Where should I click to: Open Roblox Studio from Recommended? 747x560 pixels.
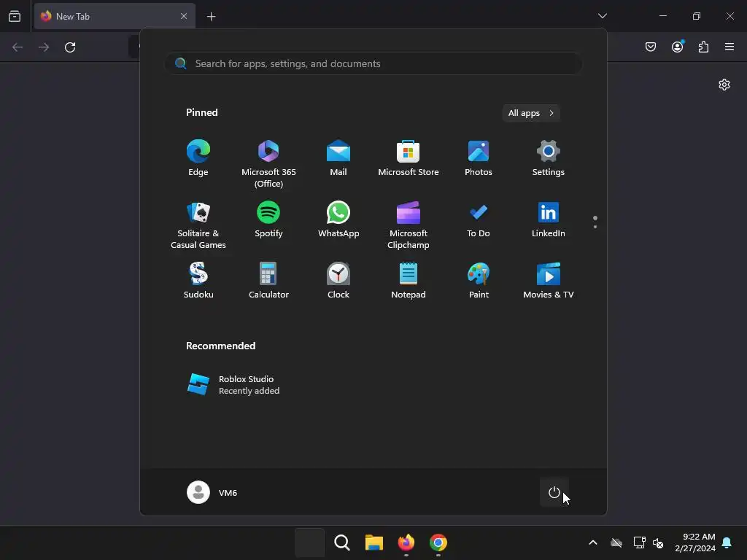click(x=233, y=384)
